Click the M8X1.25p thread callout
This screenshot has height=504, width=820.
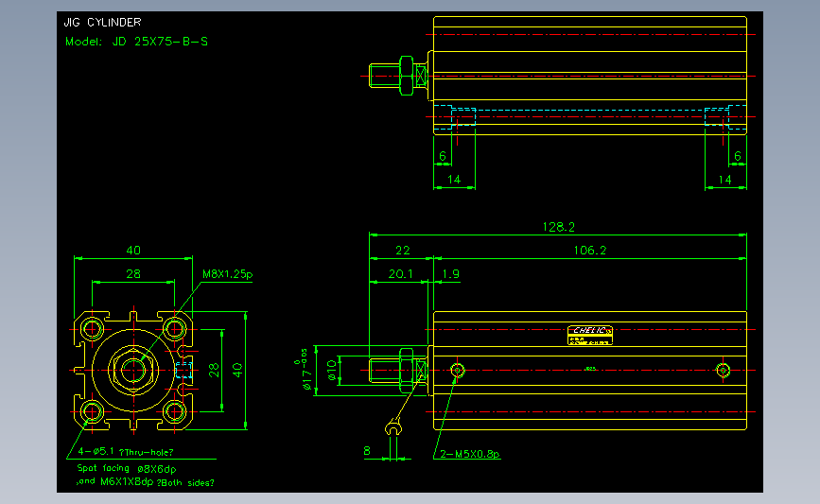(228, 274)
